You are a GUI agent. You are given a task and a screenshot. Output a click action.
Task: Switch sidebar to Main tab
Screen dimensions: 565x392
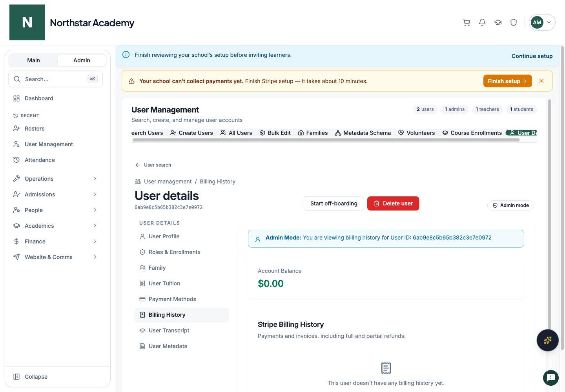pos(33,60)
